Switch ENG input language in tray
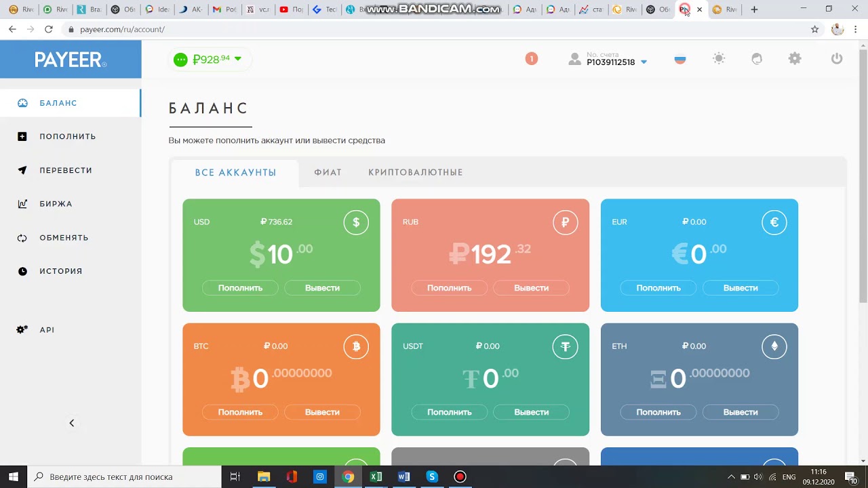 [x=789, y=476]
